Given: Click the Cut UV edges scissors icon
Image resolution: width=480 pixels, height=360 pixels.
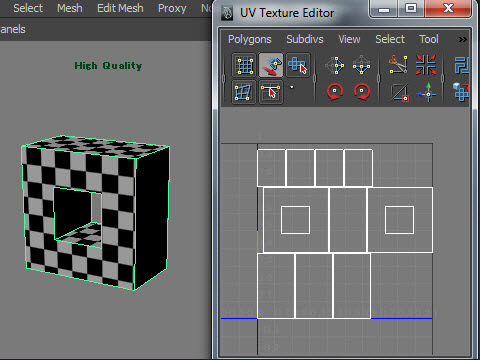Looking at the screenshot, I should tap(398, 64).
